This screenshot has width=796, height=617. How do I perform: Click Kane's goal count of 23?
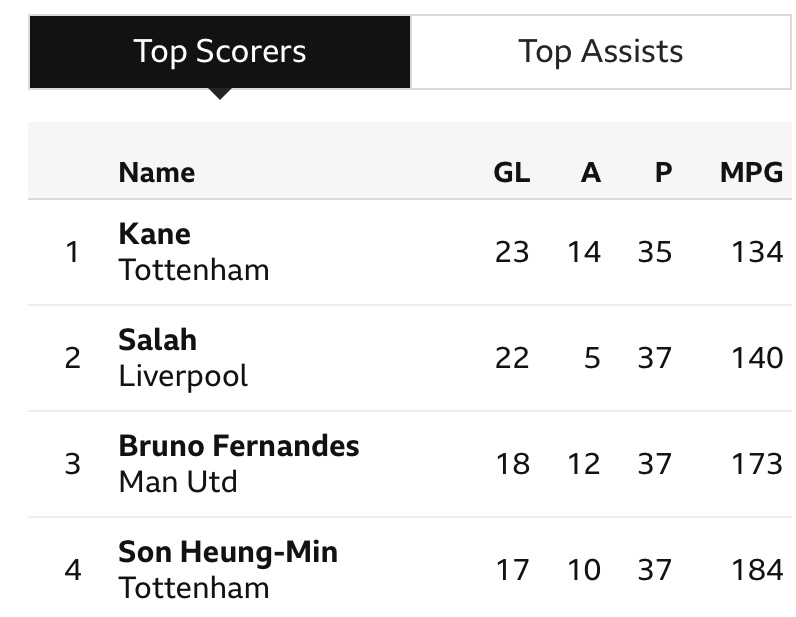(511, 251)
